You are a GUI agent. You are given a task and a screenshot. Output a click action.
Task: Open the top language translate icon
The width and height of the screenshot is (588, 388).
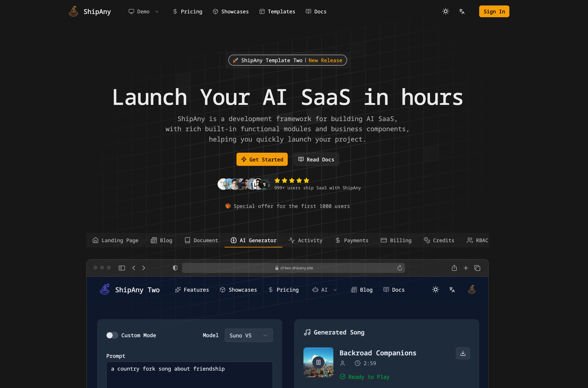coord(462,11)
